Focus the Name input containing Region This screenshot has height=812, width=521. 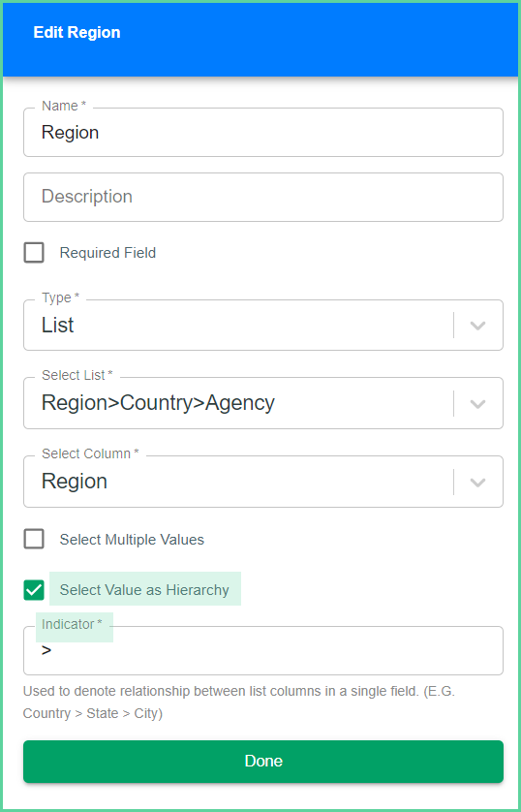coord(262,133)
